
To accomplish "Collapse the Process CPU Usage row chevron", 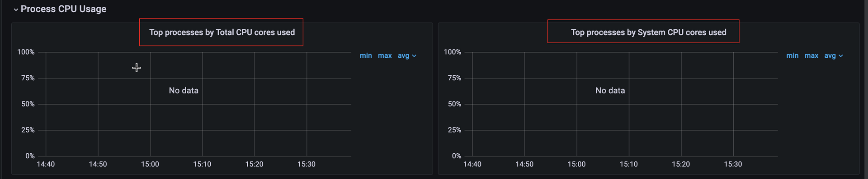I will (x=16, y=9).
